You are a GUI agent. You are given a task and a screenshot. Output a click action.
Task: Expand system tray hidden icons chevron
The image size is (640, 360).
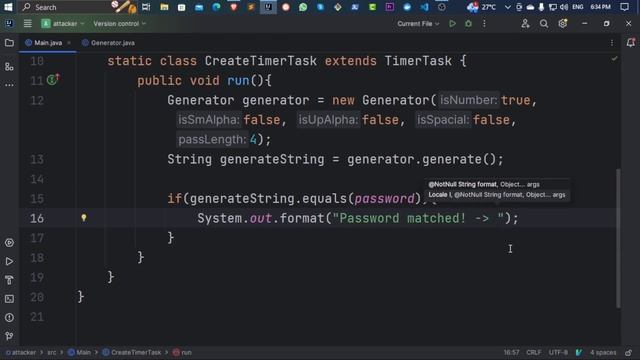[507, 7]
